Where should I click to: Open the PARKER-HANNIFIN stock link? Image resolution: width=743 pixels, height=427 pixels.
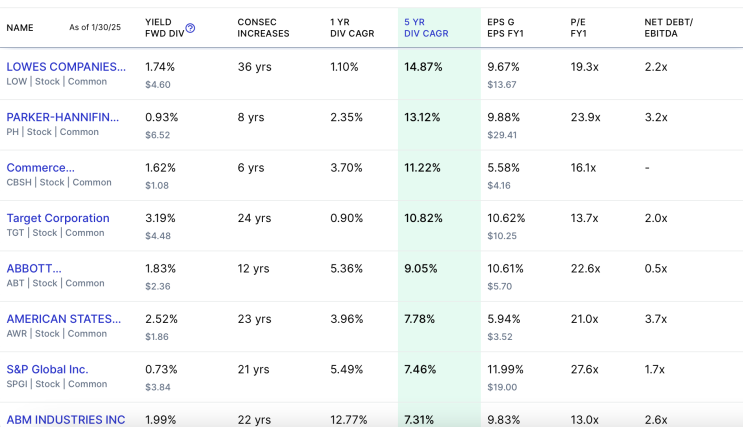pyautogui.click(x=63, y=117)
